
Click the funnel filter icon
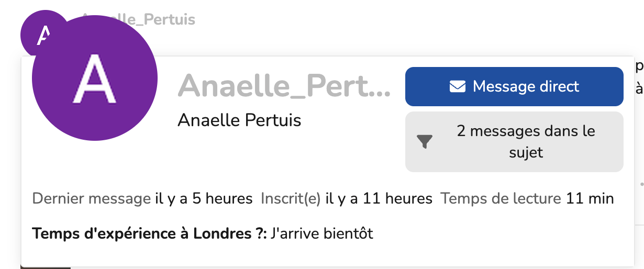424,142
